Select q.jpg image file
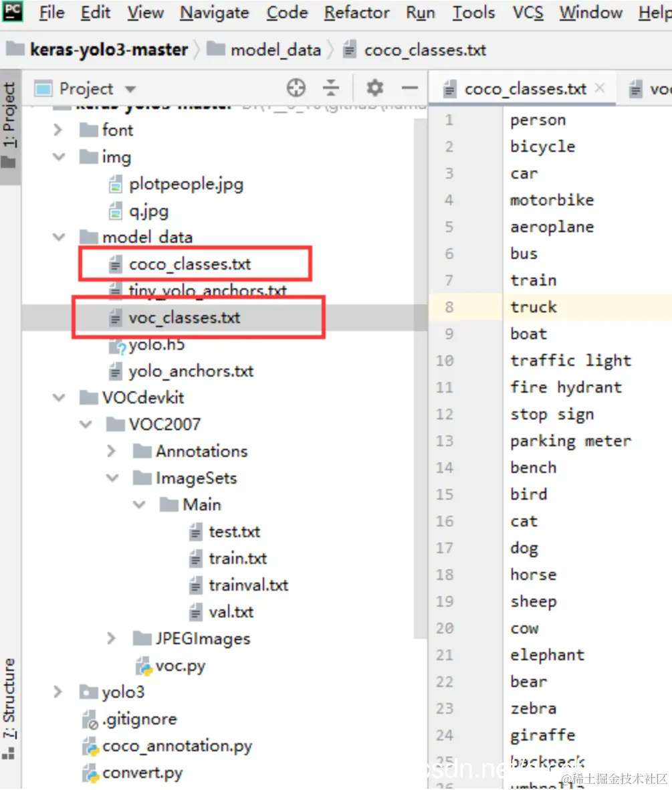 tap(148, 211)
